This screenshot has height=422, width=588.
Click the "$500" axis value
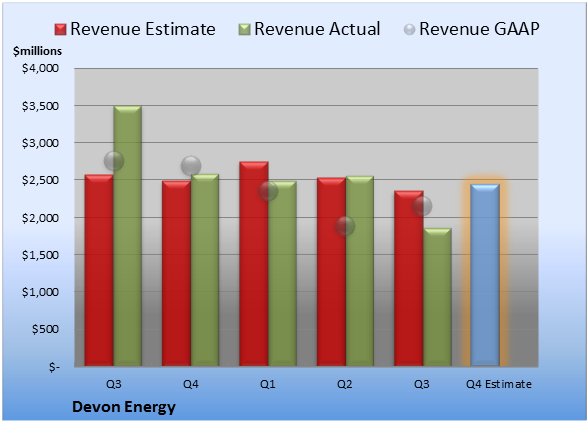[45, 329]
